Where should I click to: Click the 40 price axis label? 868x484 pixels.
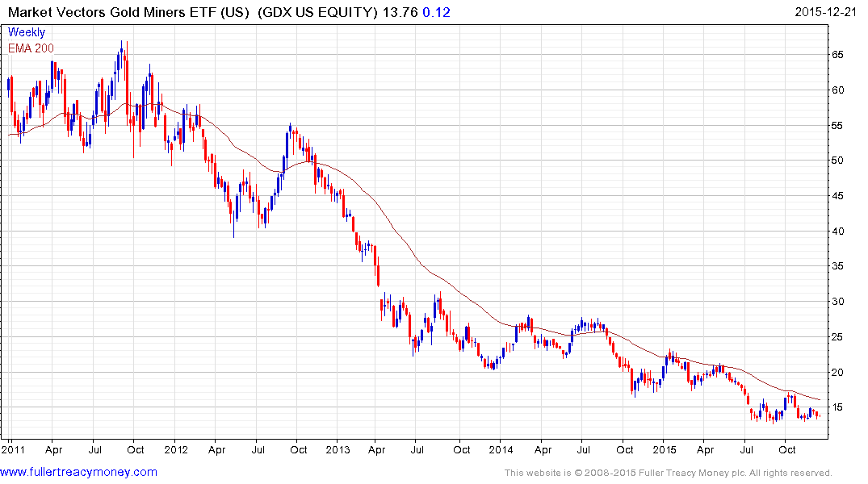[x=837, y=232]
